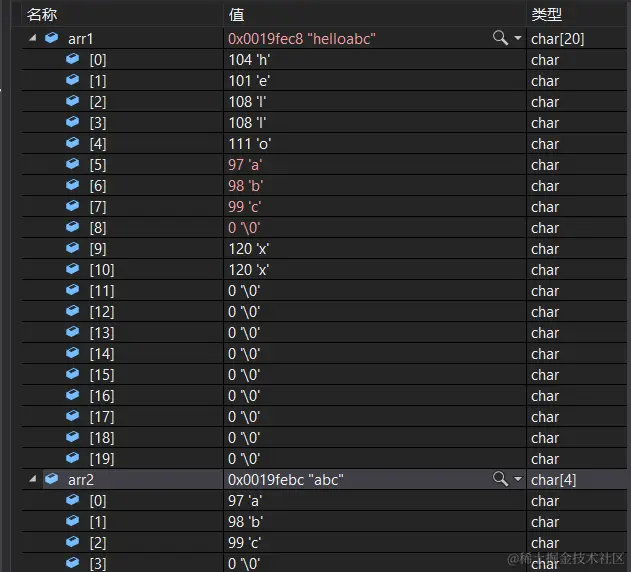Click cube icon of arr1 element [0]
631x572 pixels.
pyautogui.click(x=72, y=59)
